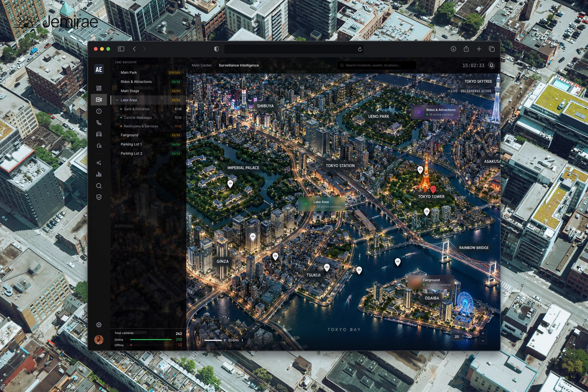Click the AE app logo
The width and height of the screenshot is (588, 392).
[99, 69]
